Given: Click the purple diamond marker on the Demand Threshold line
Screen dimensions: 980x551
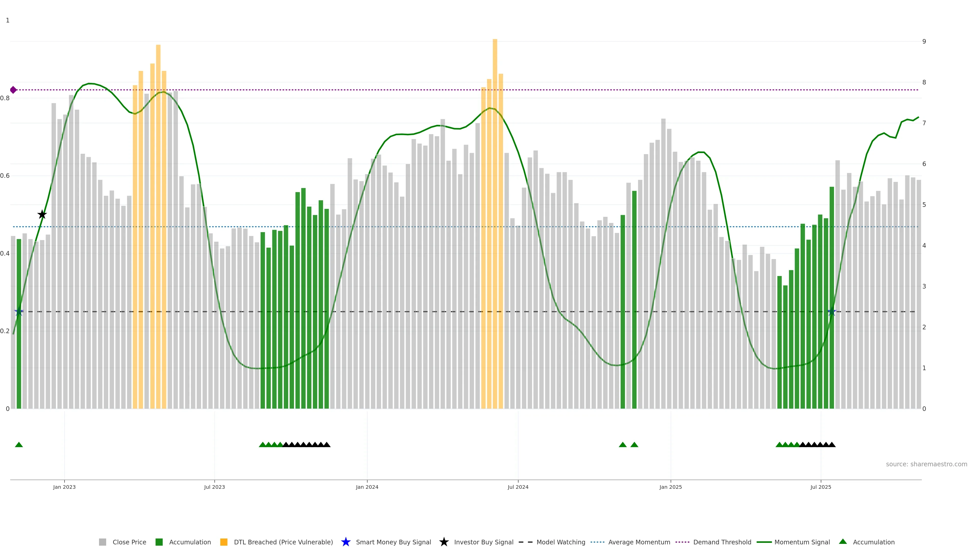Looking at the screenshot, I should [13, 90].
